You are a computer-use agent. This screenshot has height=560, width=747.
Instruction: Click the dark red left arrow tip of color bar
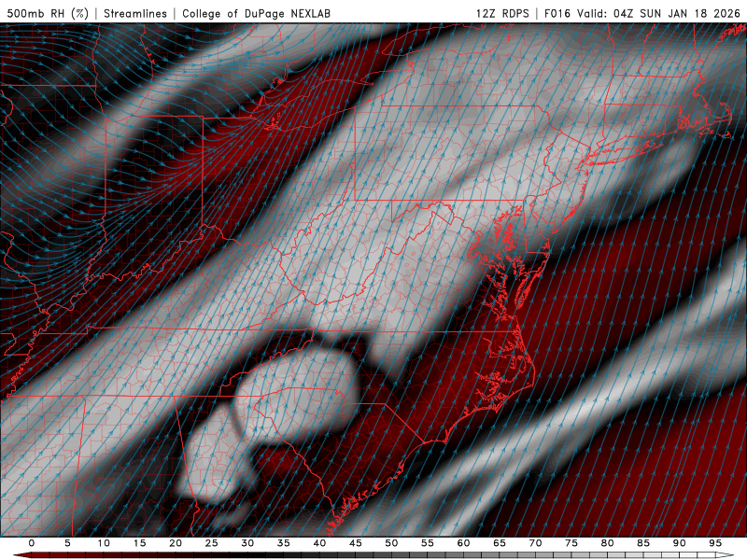pyautogui.click(x=21, y=555)
